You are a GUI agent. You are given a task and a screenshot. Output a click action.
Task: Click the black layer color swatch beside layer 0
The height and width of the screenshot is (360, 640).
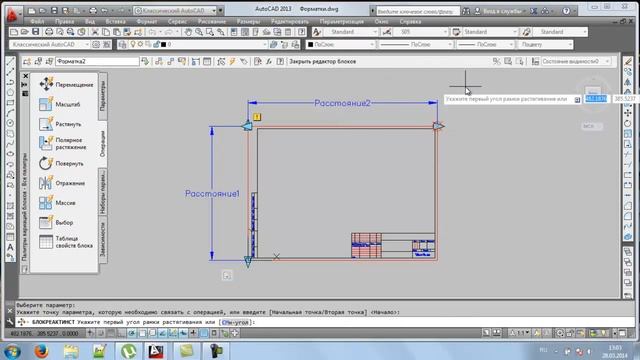(163, 44)
